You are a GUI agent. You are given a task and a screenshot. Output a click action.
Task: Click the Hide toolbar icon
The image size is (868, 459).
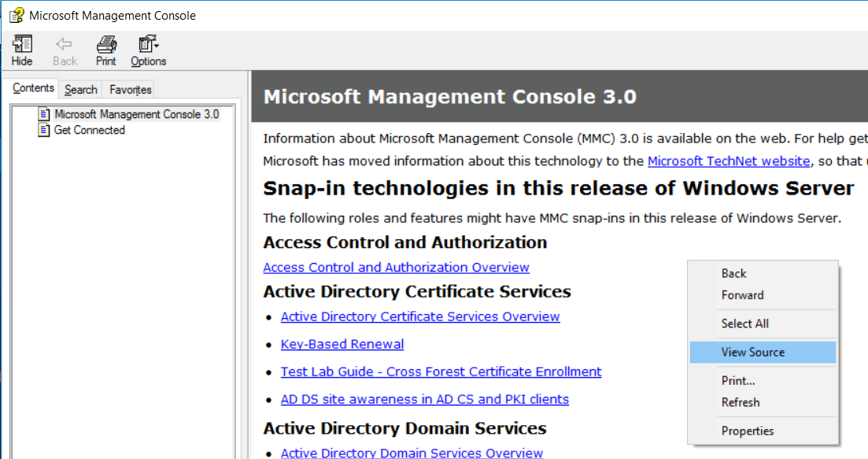(22, 44)
